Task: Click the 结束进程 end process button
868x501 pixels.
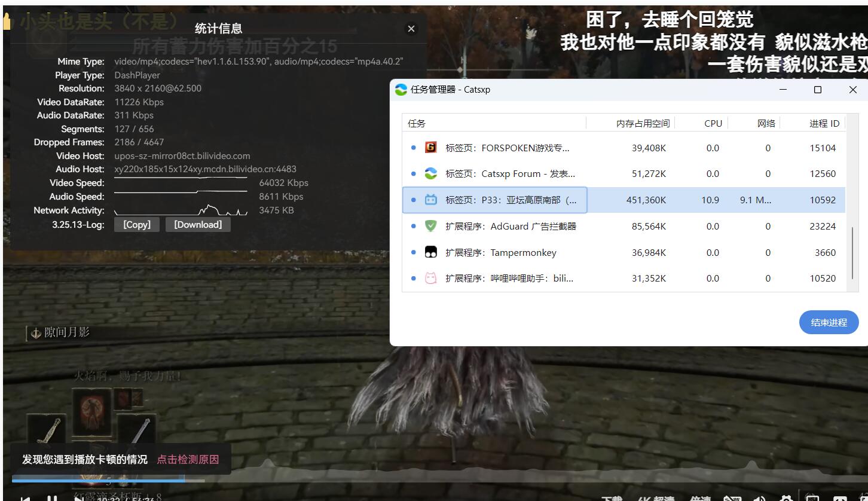Action: pyautogui.click(x=829, y=322)
